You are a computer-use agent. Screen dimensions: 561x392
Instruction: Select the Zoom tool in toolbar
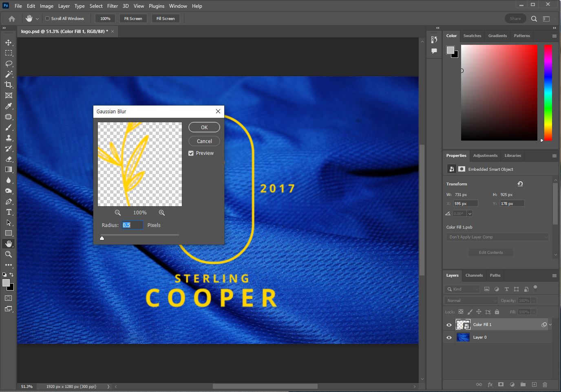pyautogui.click(x=9, y=254)
